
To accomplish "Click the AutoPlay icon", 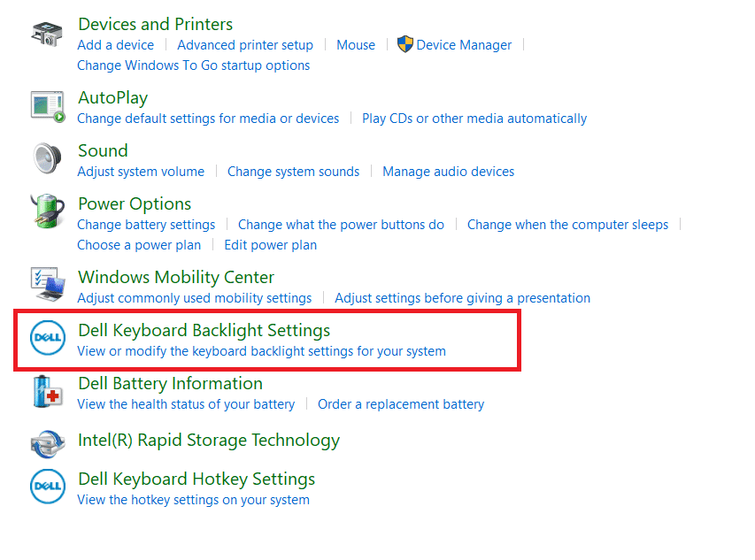I will pyautogui.click(x=47, y=104).
